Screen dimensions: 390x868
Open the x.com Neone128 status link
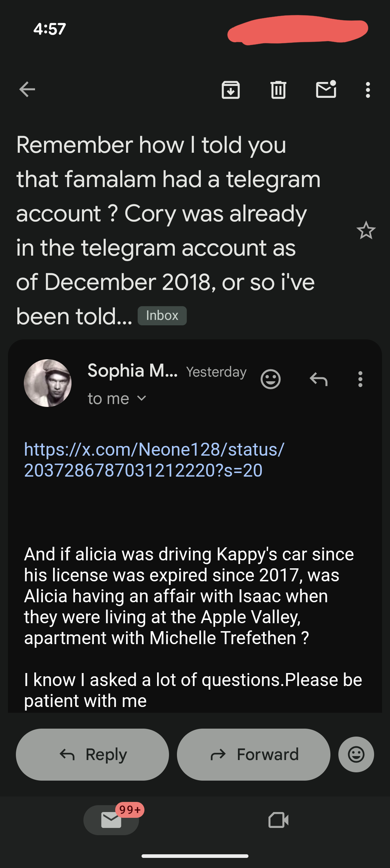pos(154,460)
